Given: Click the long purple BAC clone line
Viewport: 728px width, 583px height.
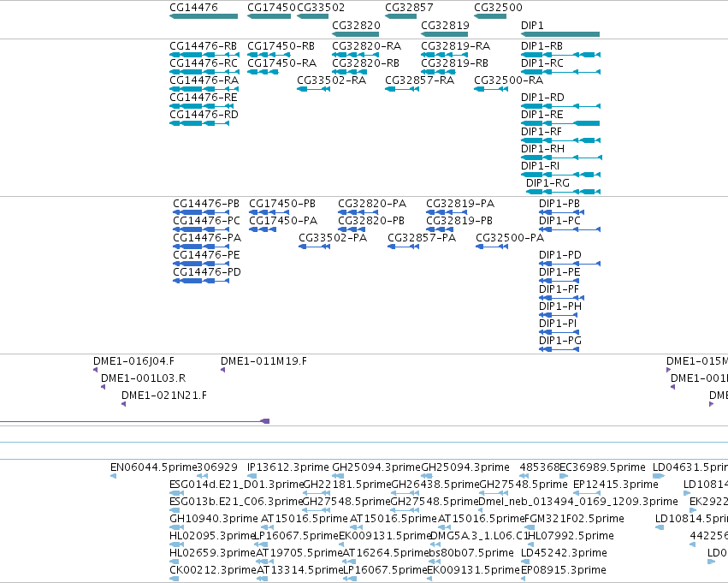Looking at the screenshot, I should [x=134, y=421].
